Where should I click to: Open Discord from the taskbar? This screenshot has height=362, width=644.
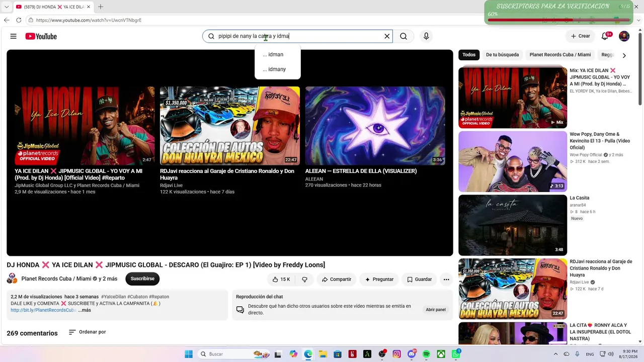[412, 354]
